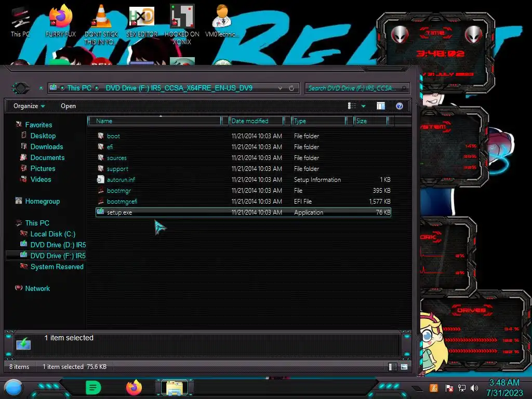This screenshot has width=532, height=399.
Task: Open Local Disk (C:)
Action: (x=52, y=234)
